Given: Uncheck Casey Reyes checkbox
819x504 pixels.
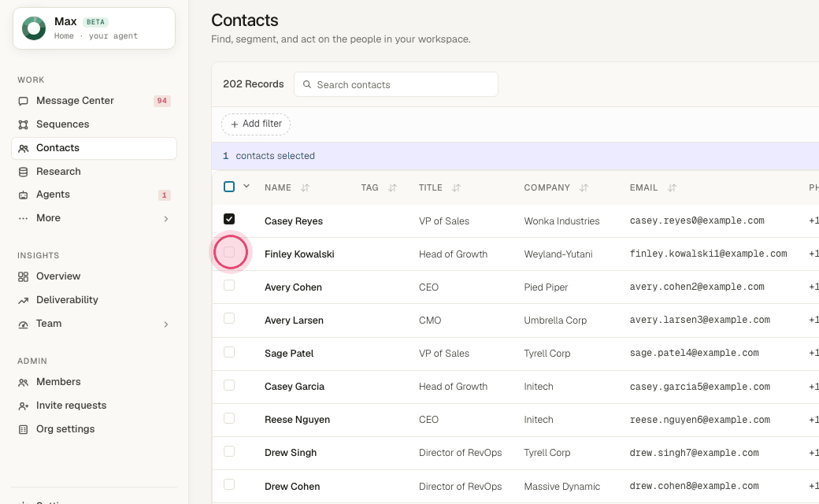Looking at the screenshot, I should point(229,219).
